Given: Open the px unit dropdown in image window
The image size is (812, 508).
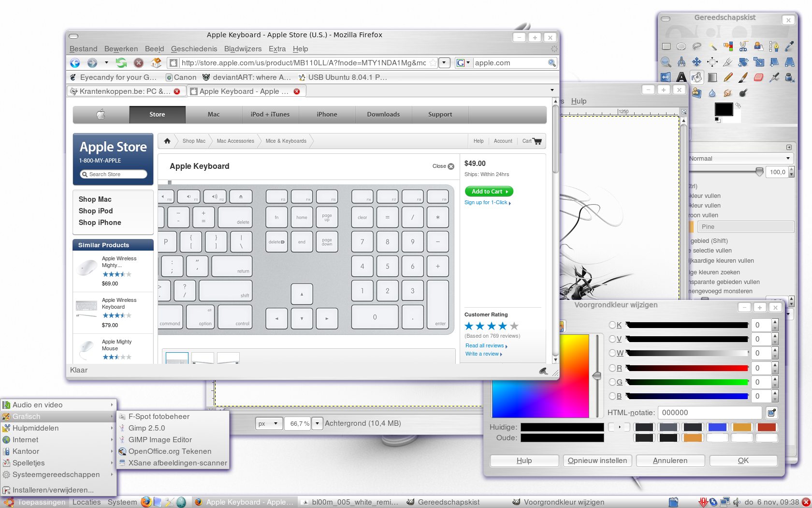Looking at the screenshot, I should 269,423.
